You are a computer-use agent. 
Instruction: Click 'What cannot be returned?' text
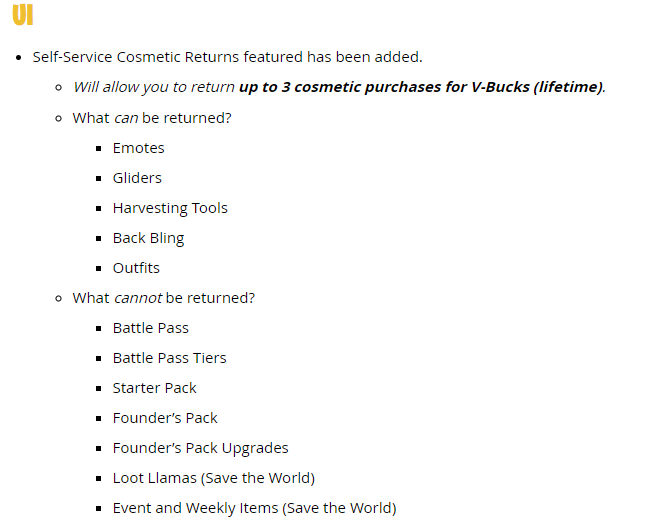164,298
